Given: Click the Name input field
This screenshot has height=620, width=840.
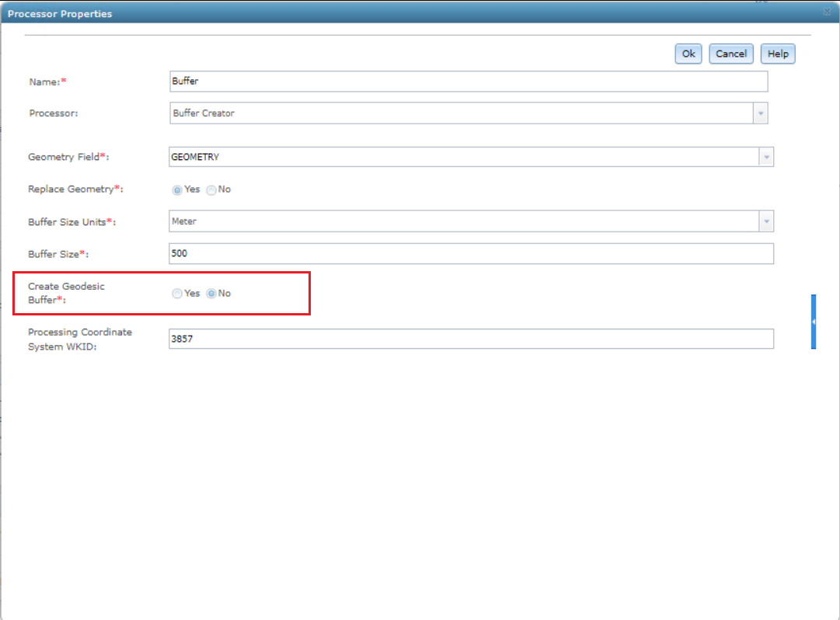Looking at the screenshot, I should [x=469, y=82].
